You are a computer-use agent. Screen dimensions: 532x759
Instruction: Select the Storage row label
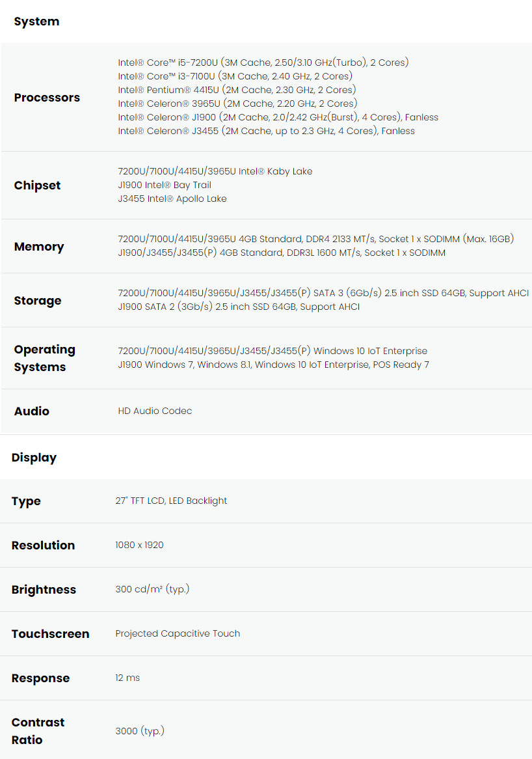38,301
